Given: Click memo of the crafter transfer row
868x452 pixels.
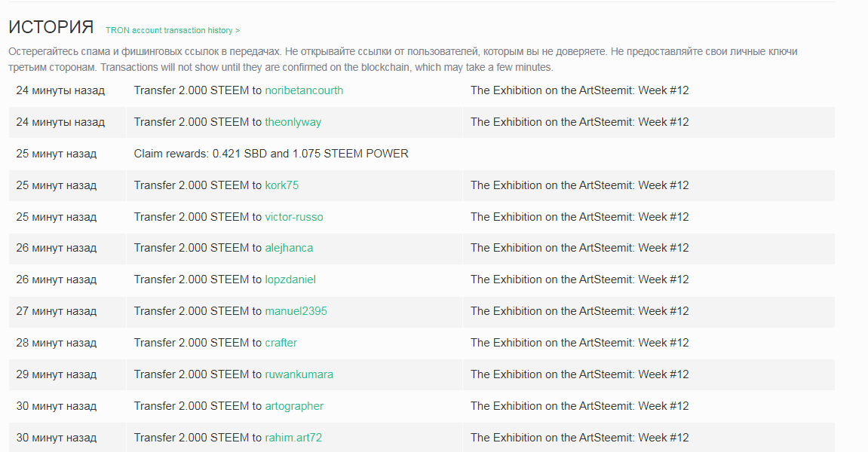Looking at the screenshot, I should pos(580,343).
